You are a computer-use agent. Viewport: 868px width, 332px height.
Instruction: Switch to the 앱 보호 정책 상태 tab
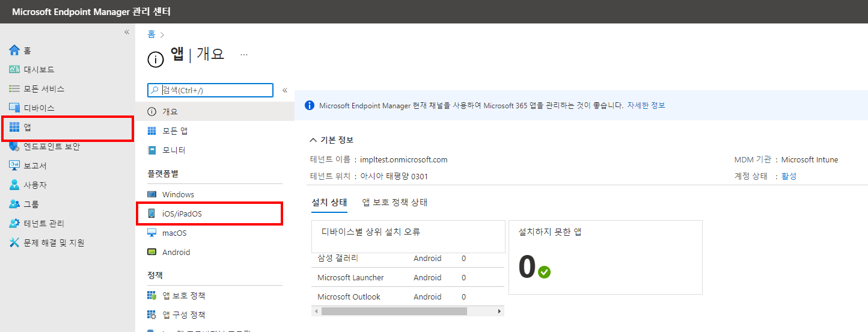(394, 203)
